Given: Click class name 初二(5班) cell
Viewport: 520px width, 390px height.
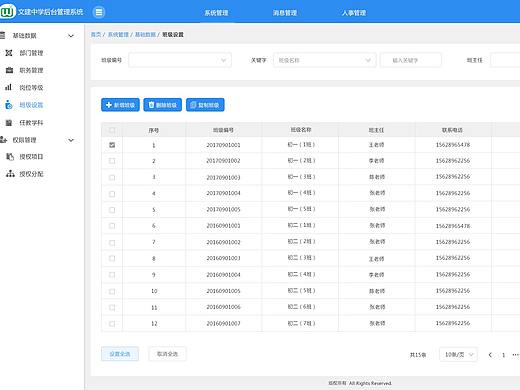Looking at the screenshot, I should click(301, 291).
